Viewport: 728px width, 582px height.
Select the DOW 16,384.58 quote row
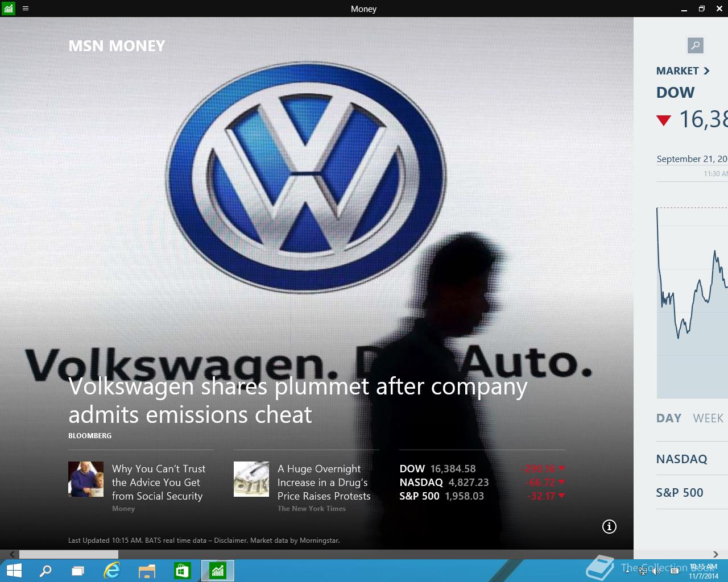pos(482,469)
